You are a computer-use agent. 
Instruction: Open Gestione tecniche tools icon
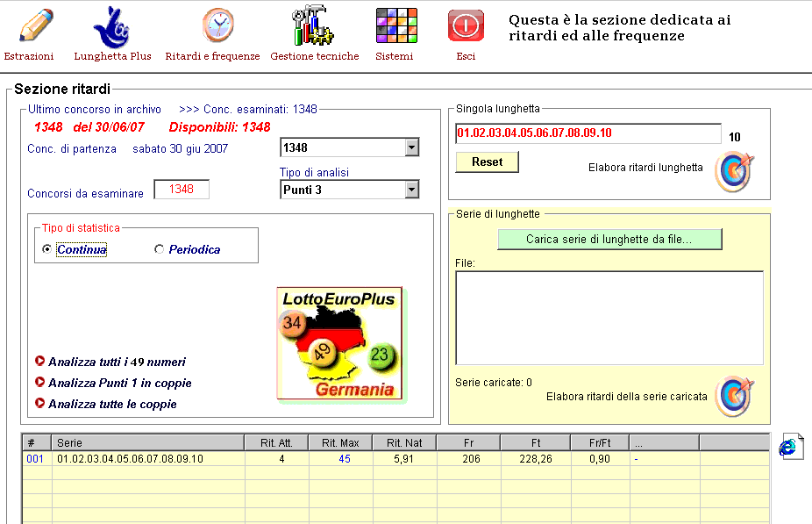pyautogui.click(x=313, y=25)
